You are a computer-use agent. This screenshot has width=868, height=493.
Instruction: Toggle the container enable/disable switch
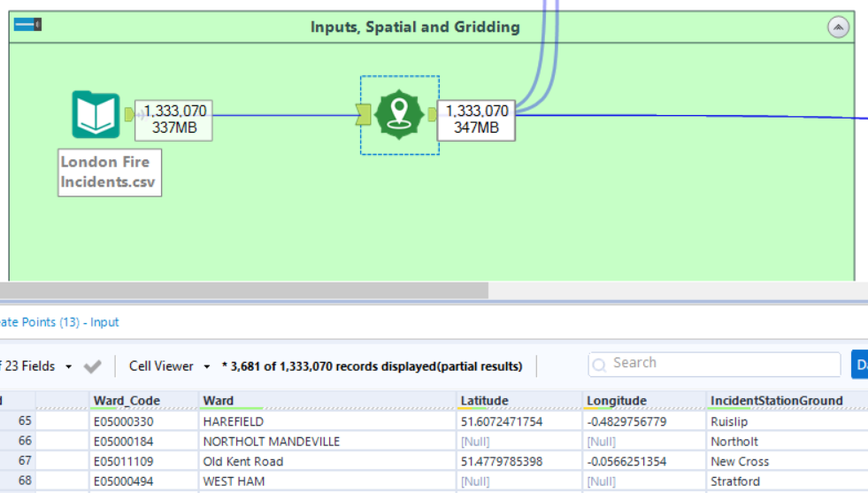pyautogui.click(x=27, y=25)
